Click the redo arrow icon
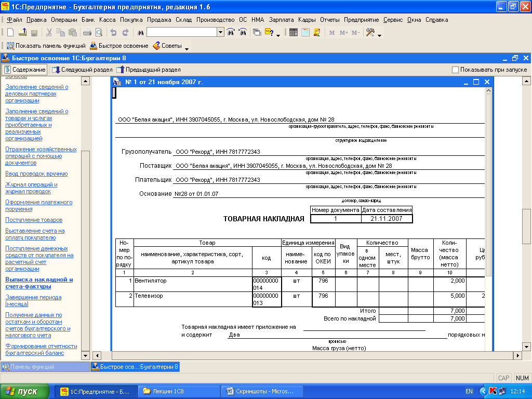 (x=126, y=32)
